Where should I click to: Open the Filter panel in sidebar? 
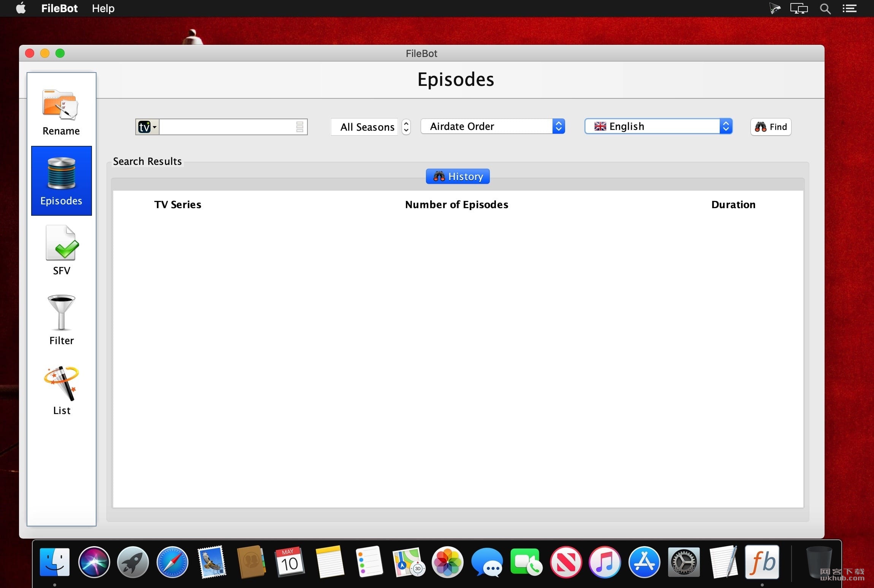(61, 320)
